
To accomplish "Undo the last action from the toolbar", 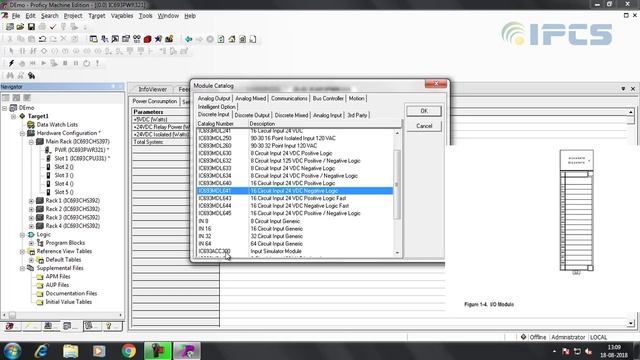I will click(x=42, y=39).
